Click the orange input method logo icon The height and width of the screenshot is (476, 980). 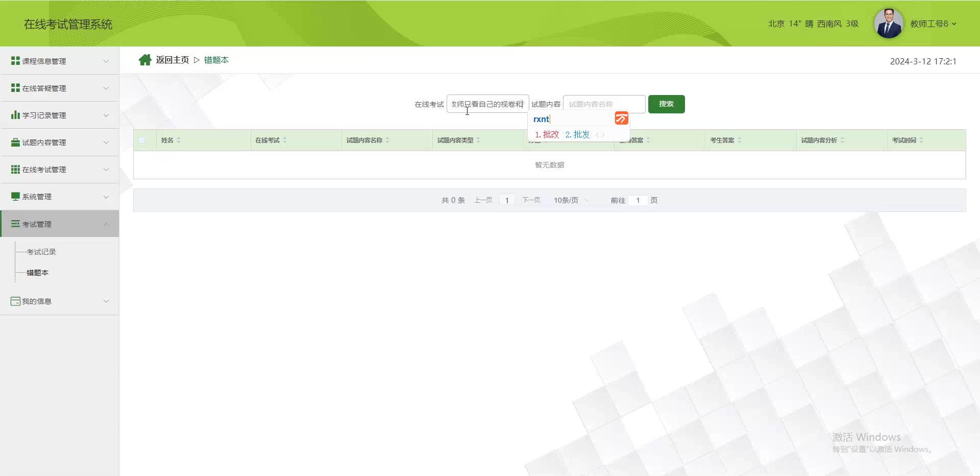point(621,118)
